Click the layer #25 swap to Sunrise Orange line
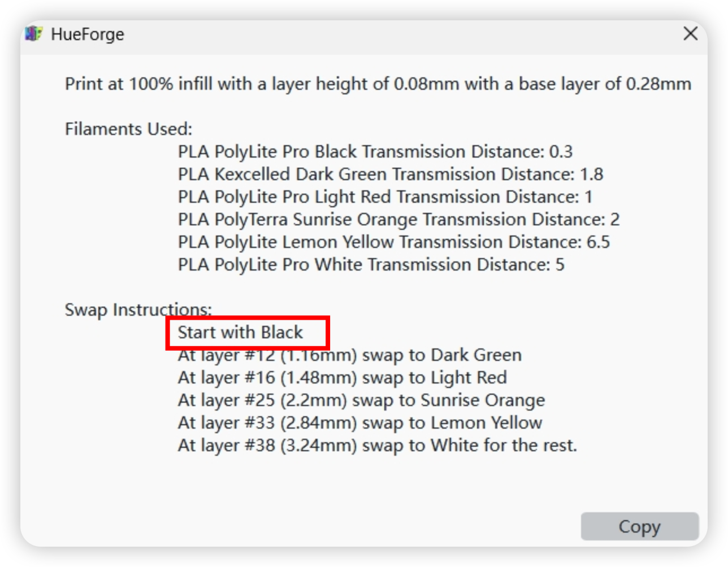This screenshot has width=728, height=567. [362, 400]
